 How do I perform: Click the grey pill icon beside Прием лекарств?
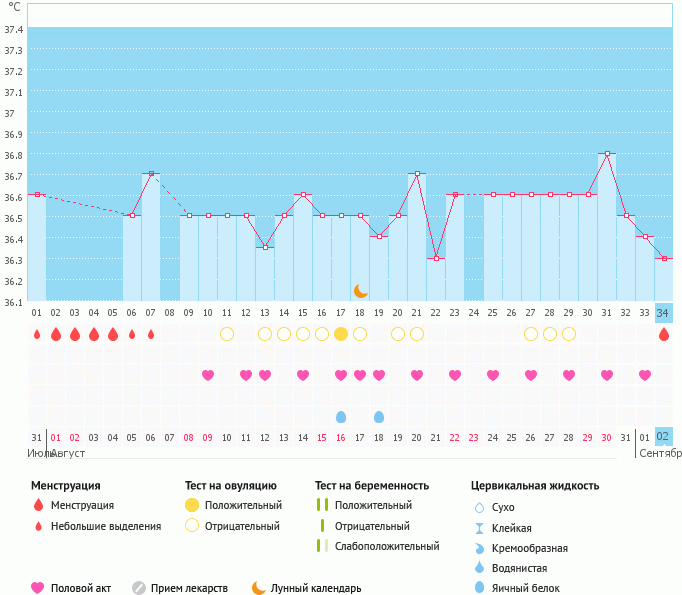click(x=139, y=588)
